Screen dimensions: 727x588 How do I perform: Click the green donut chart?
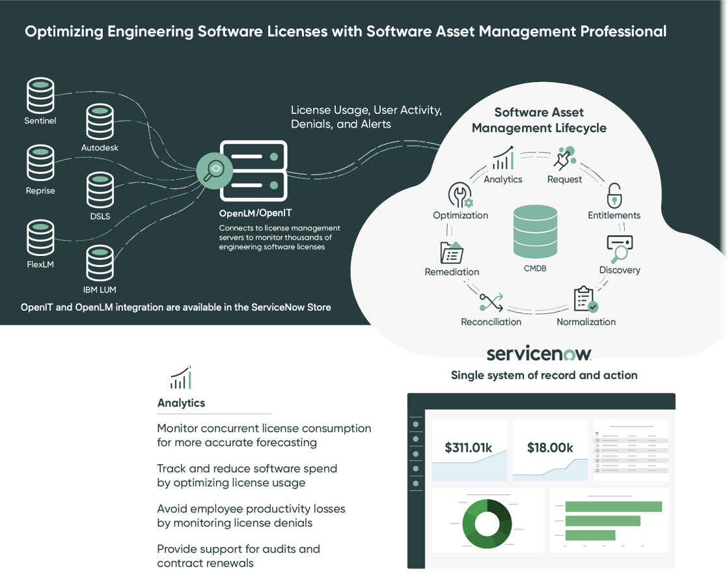pyautogui.click(x=487, y=524)
